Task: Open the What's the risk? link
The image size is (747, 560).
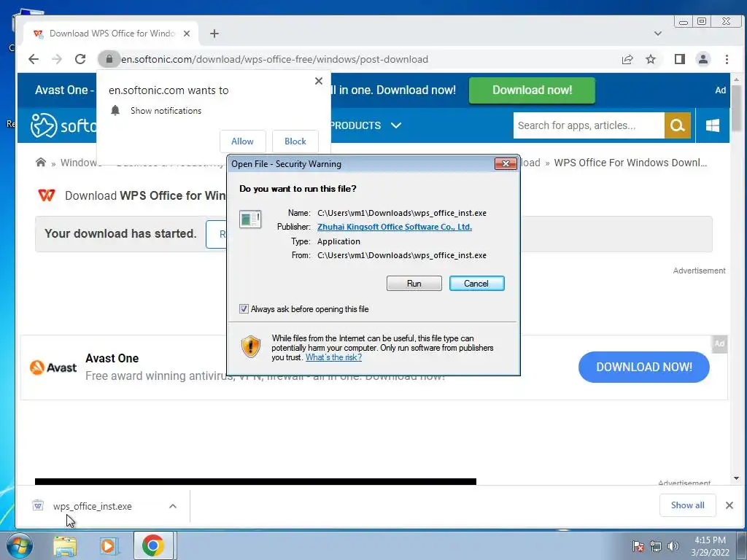Action: point(333,357)
